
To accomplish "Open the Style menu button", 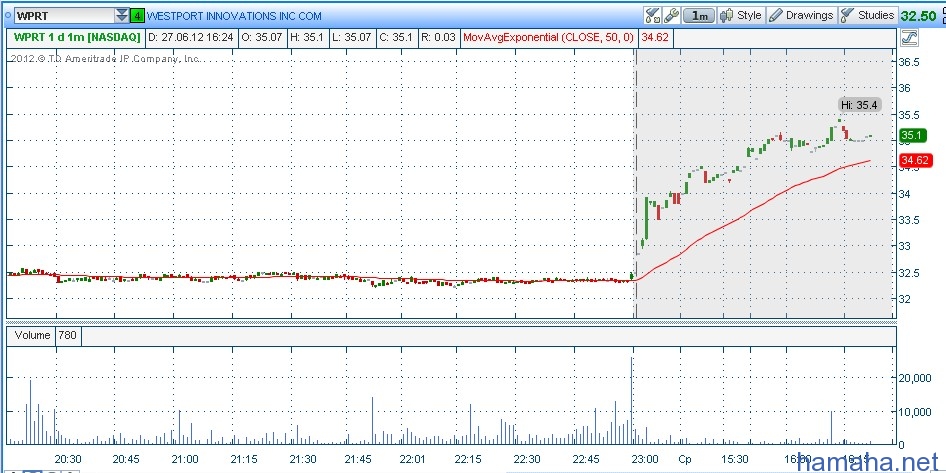I will (743, 15).
